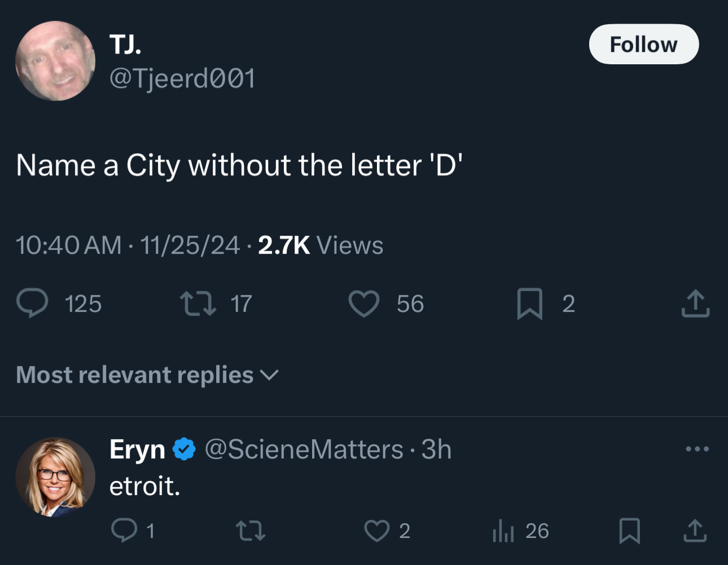Follow TJ's account
This screenshot has width=728, height=565.
click(x=644, y=44)
